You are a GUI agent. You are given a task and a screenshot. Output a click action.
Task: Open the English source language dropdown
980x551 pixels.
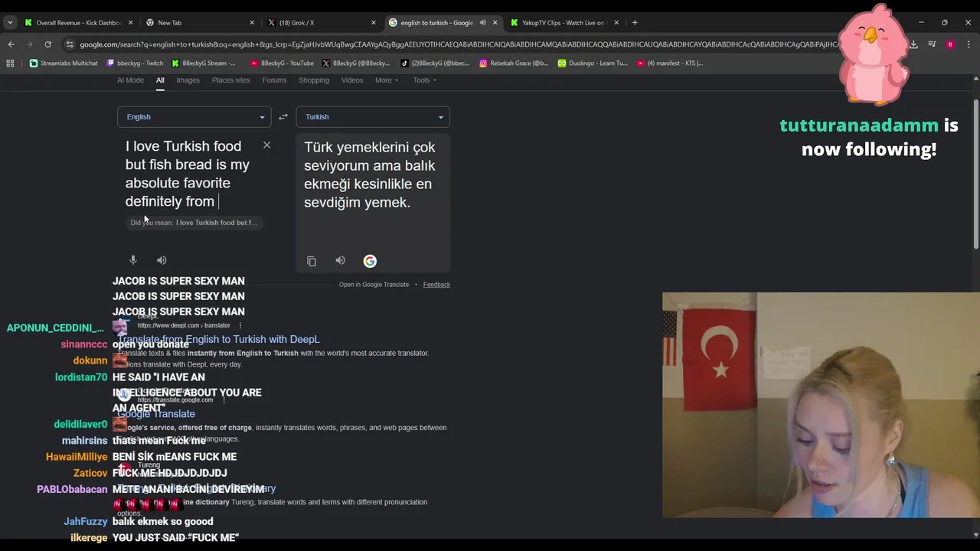tap(194, 117)
